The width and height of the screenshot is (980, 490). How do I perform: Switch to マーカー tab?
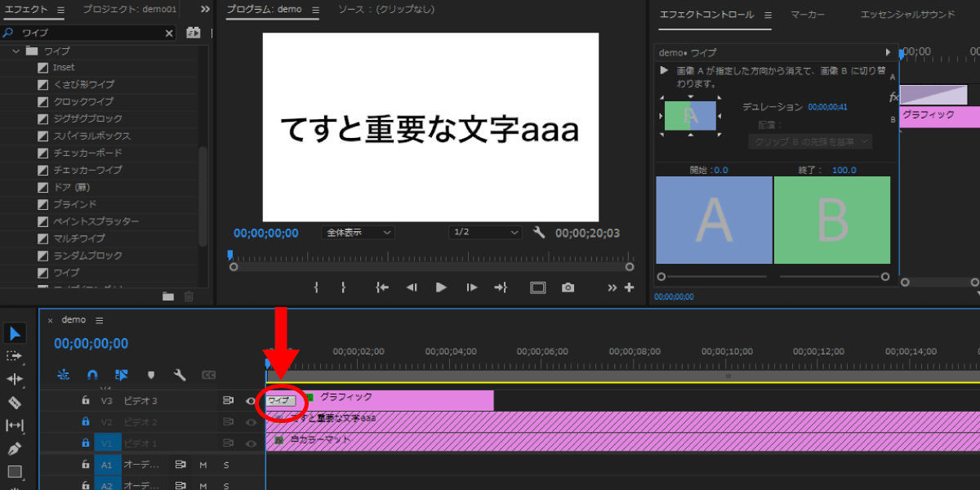tap(808, 15)
